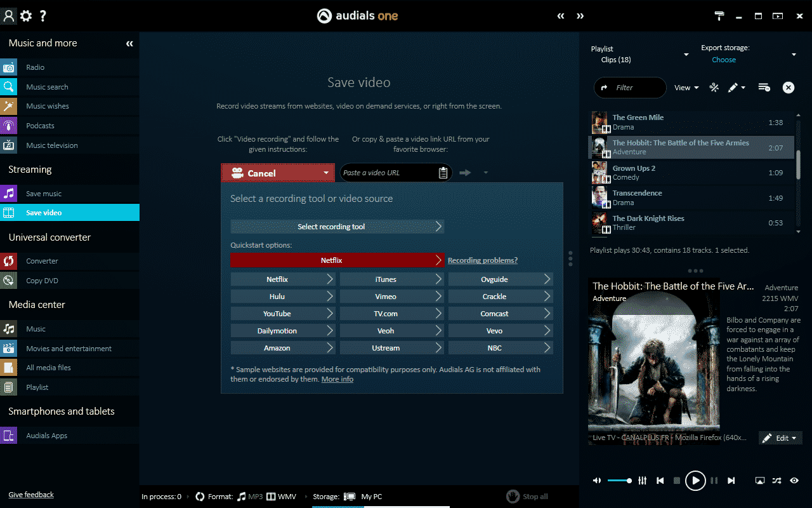Collapse left navigation with double chevron
812x508 pixels.
[x=129, y=44]
